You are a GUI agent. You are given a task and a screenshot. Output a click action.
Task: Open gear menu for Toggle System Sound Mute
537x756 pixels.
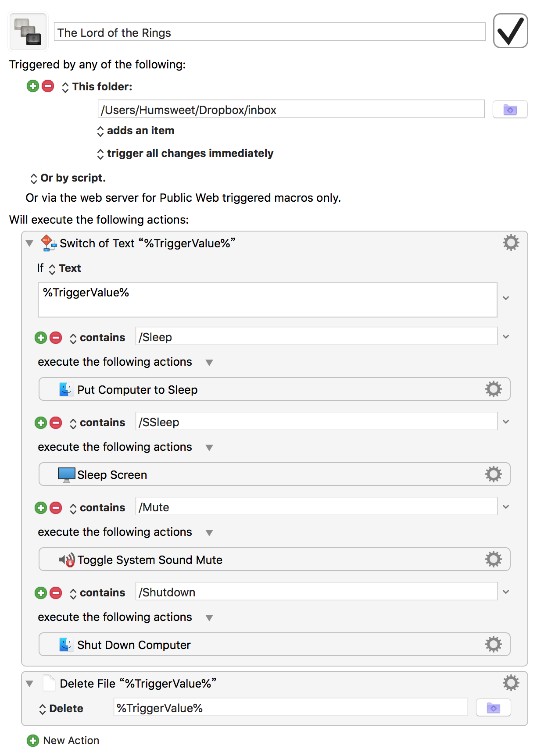coord(493,559)
